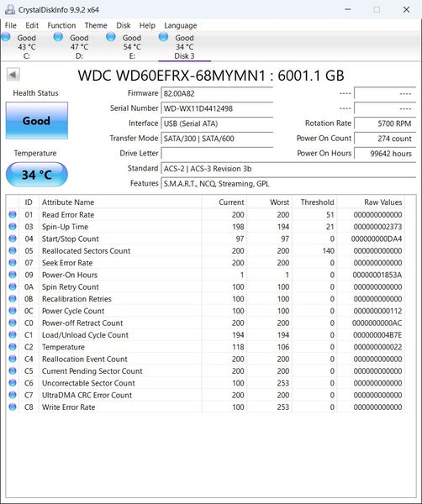Close the CrystalDiskInfo window

[x=407, y=9]
